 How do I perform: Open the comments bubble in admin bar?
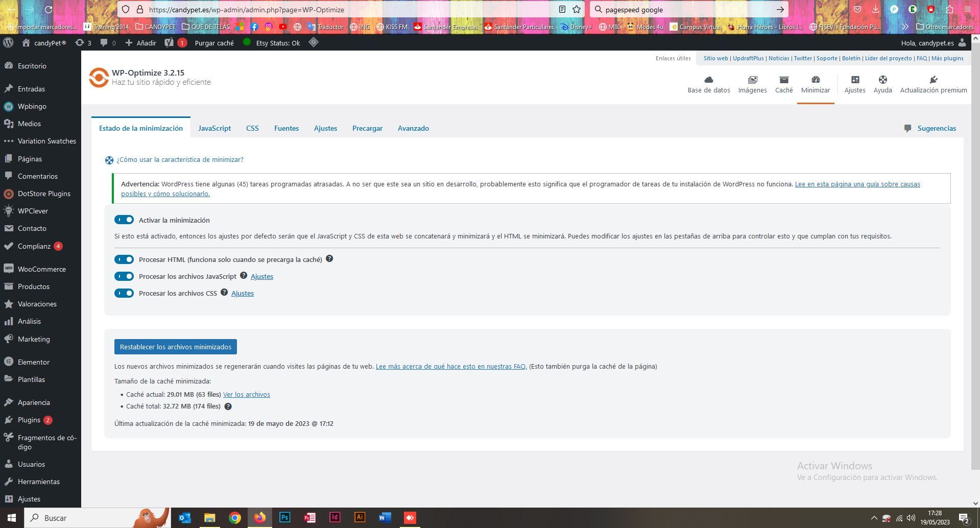(x=108, y=43)
